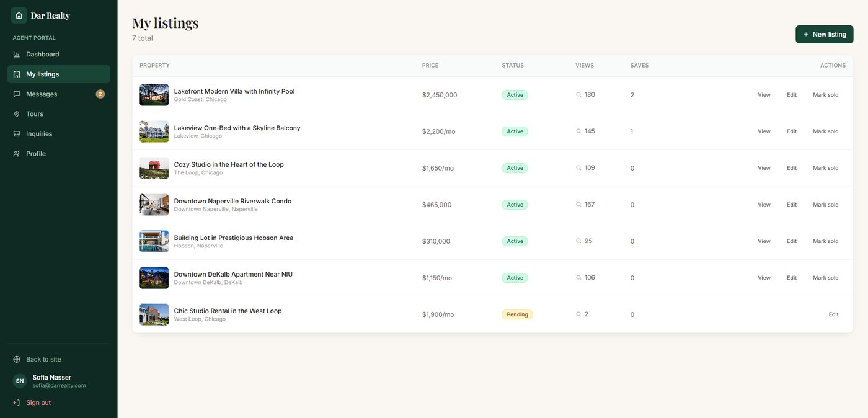Click the $1,900/mo price
The height and width of the screenshot is (418, 868).
tap(438, 314)
